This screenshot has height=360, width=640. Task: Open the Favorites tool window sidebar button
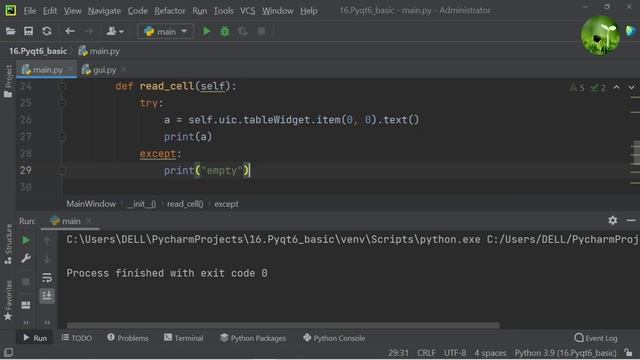[x=8, y=300]
